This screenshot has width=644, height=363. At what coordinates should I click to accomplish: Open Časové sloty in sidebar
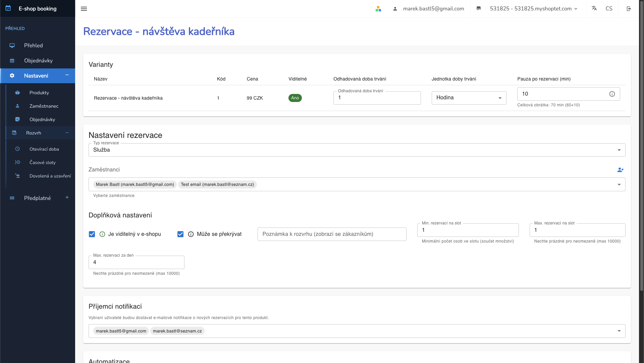click(43, 162)
